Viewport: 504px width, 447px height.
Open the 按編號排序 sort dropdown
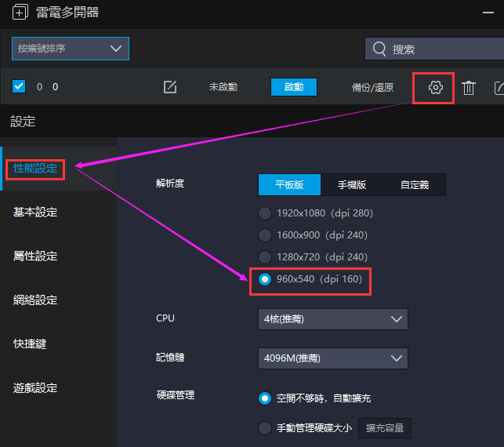click(x=71, y=49)
